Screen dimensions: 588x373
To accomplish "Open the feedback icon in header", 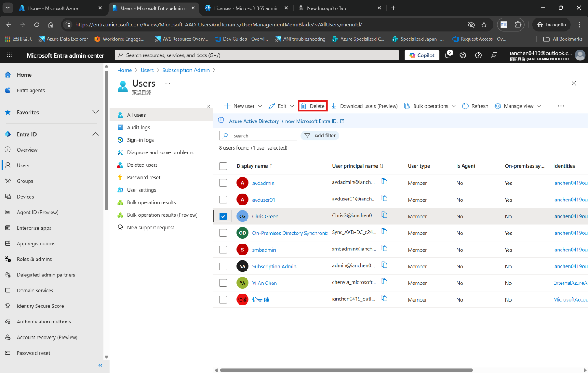I will click(494, 55).
